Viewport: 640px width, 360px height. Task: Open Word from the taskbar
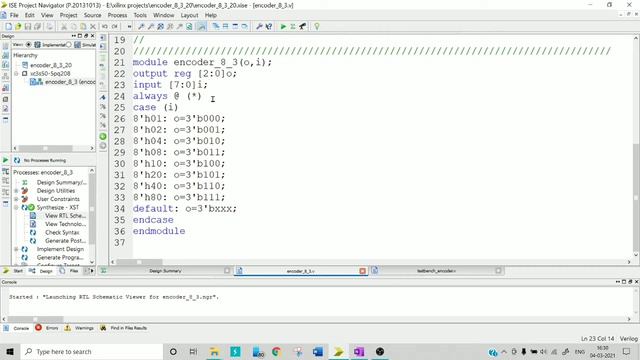318,351
